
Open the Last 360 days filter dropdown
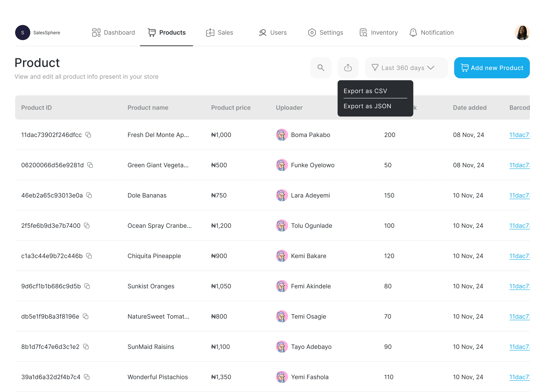(406, 68)
